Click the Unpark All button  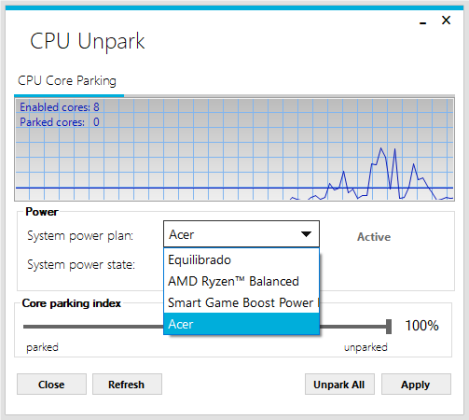tap(339, 384)
